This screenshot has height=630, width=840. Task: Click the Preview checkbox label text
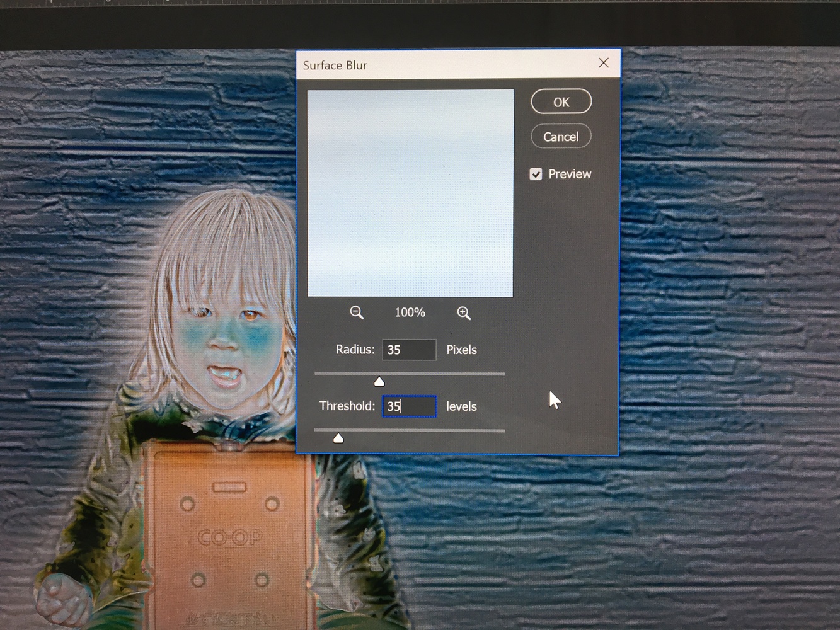click(x=570, y=175)
